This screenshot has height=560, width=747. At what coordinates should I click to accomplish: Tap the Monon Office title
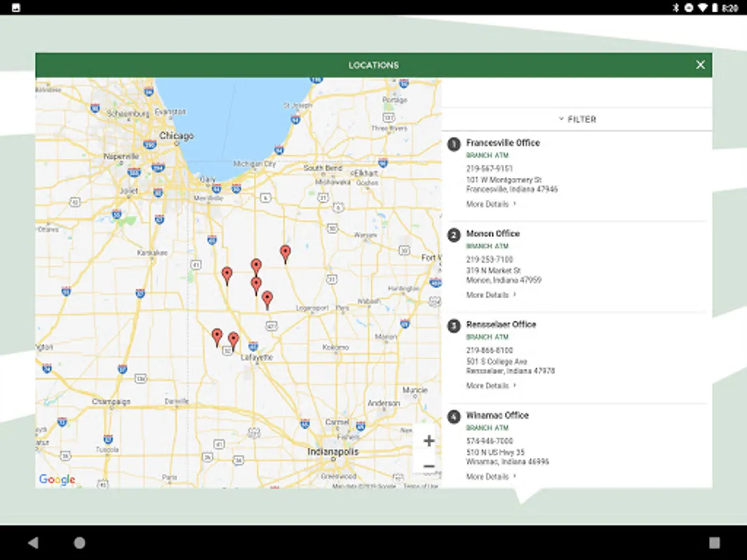click(x=492, y=233)
